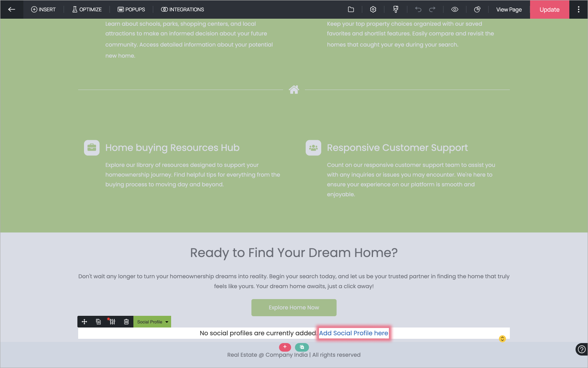This screenshot has height=368, width=588.
Task: Open page settings gear icon
Action: 373,9
